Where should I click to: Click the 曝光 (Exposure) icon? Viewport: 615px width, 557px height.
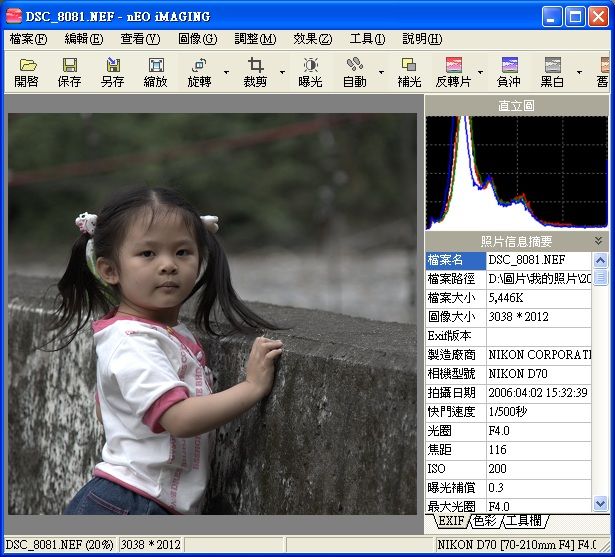click(x=311, y=72)
